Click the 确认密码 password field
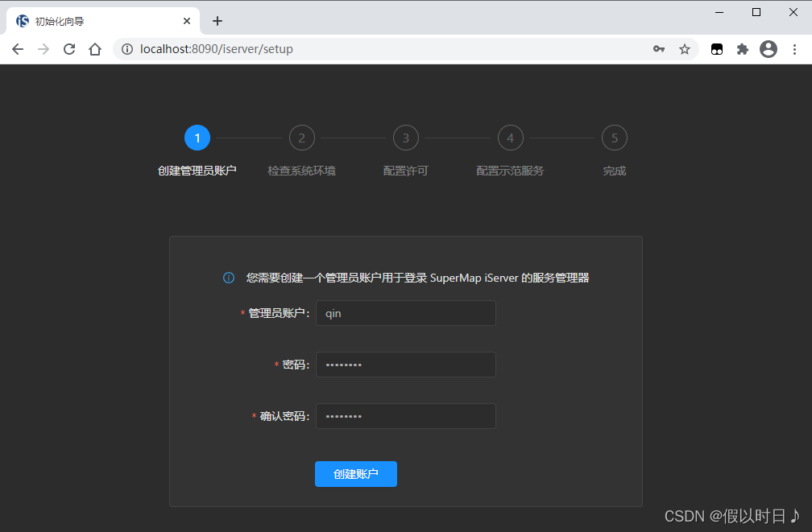The width and height of the screenshot is (812, 532). (x=405, y=416)
